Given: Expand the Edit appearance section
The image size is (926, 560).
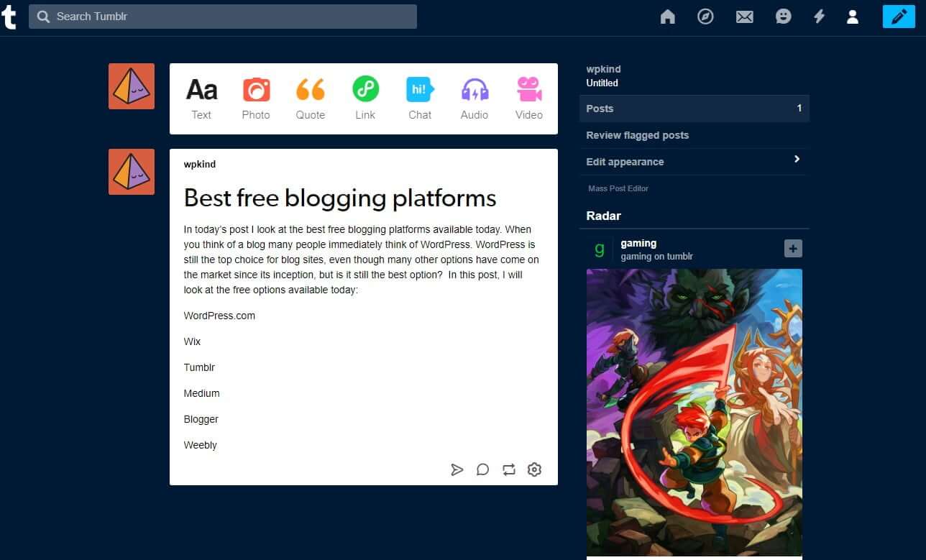Looking at the screenshot, I should click(625, 161).
